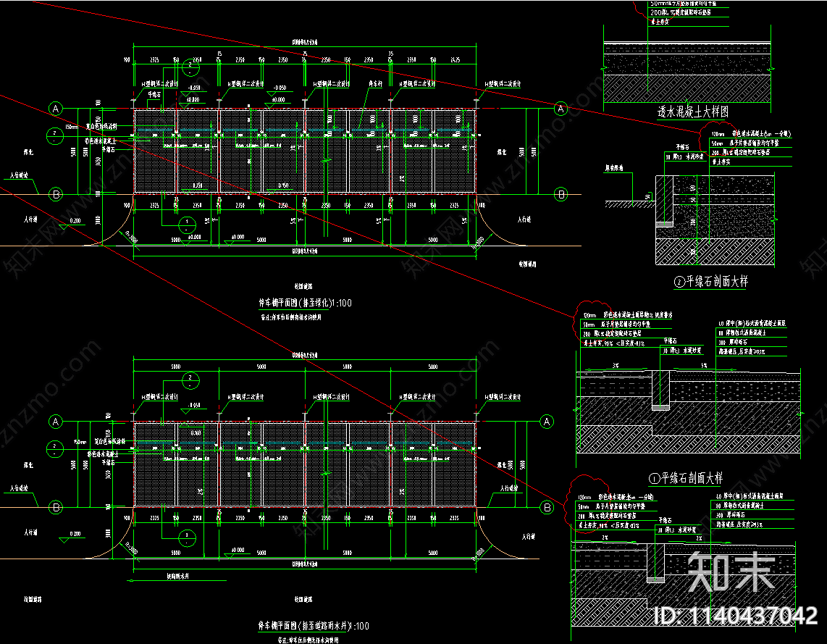Screen dimensions: 827x644
Task: Click axis bubble A left of upper plan
Action: [55, 109]
